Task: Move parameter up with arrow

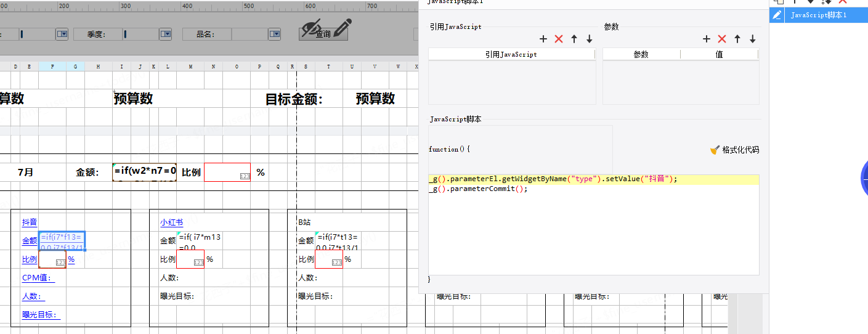Action: click(x=737, y=39)
